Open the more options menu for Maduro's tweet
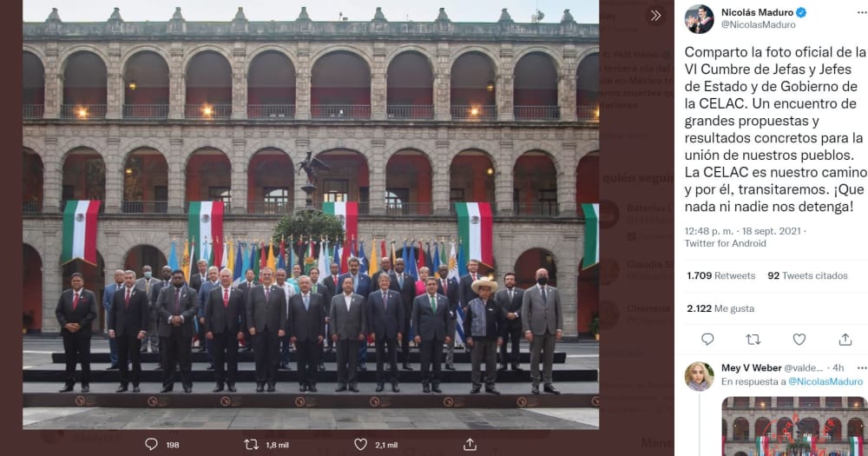This screenshot has height=456, width=868. pyautogui.click(x=861, y=12)
